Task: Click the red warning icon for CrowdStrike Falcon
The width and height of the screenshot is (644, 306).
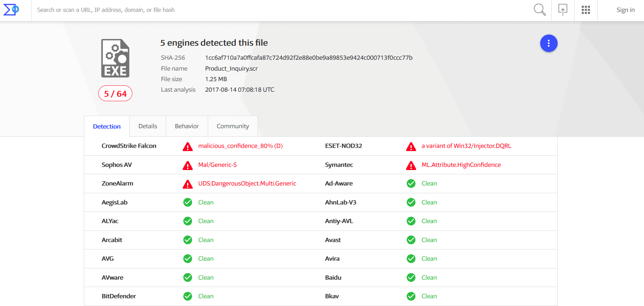Action: pyautogui.click(x=188, y=147)
